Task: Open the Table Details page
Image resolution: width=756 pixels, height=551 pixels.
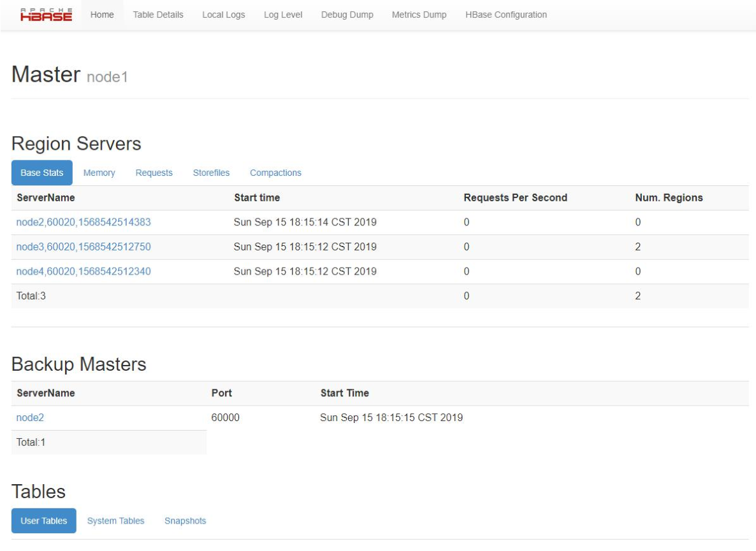Action: click(157, 14)
